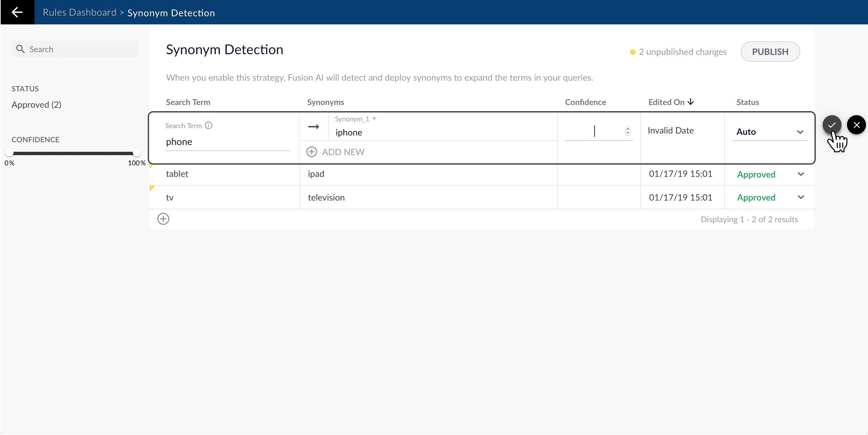Screen dimensions: 868x435
Task: Click the synonym direction arrow icon
Action: 314,127
